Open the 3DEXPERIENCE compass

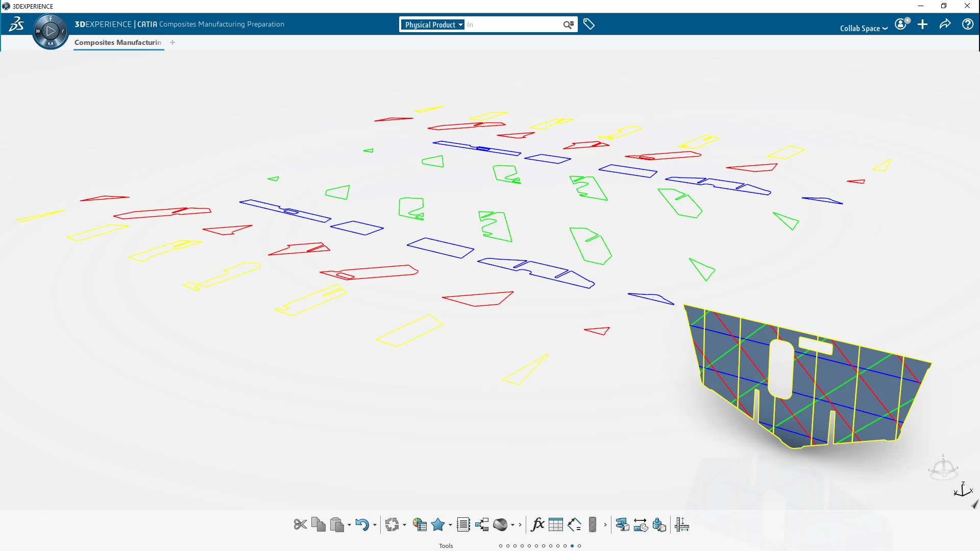pyautogui.click(x=50, y=31)
